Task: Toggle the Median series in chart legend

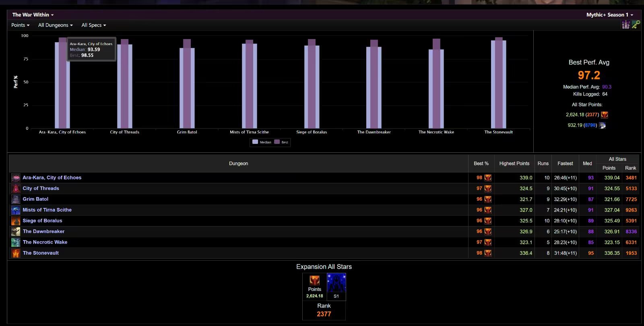Action: pos(262,142)
